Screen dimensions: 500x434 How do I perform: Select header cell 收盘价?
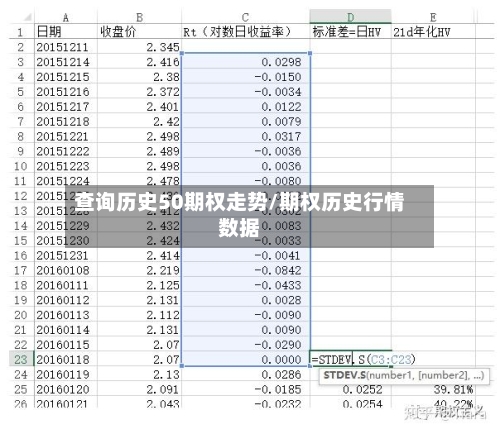(x=139, y=32)
